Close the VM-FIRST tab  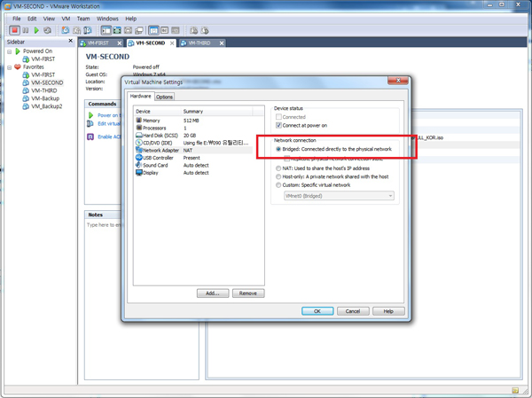click(120, 43)
